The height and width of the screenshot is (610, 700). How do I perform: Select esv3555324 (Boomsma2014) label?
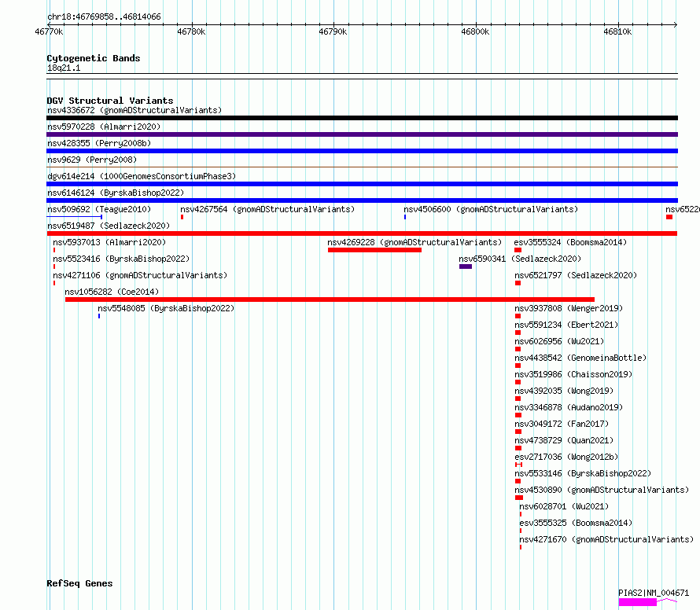tap(570, 242)
